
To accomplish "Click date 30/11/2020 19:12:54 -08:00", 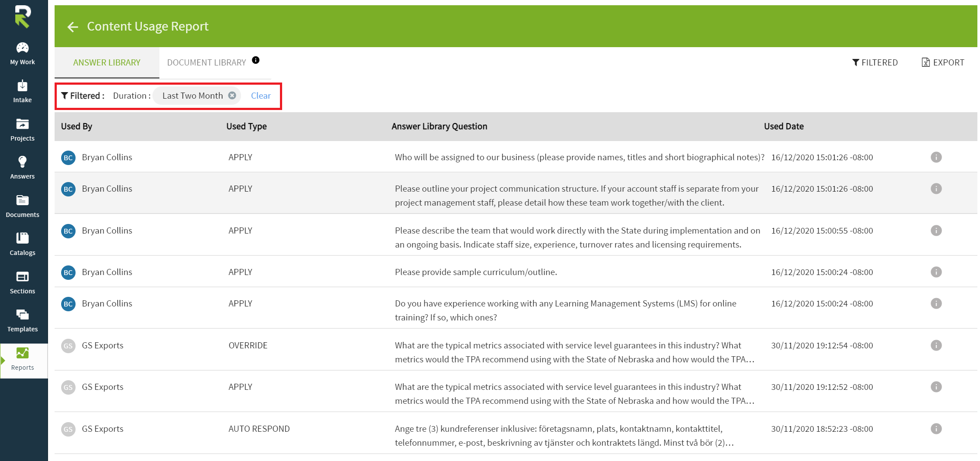I will [822, 345].
